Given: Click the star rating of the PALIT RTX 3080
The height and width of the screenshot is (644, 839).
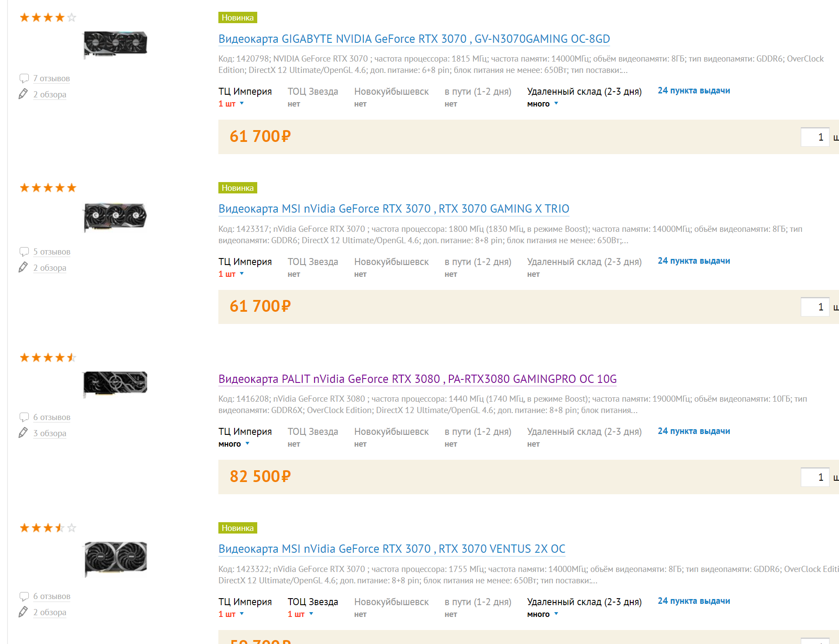Looking at the screenshot, I should (x=48, y=358).
